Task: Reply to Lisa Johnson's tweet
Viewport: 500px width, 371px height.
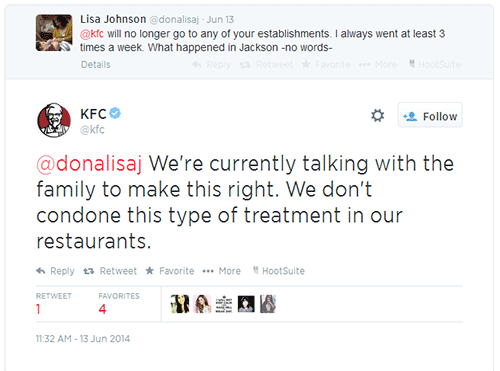Action: pyautogui.click(x=212, y=64)
